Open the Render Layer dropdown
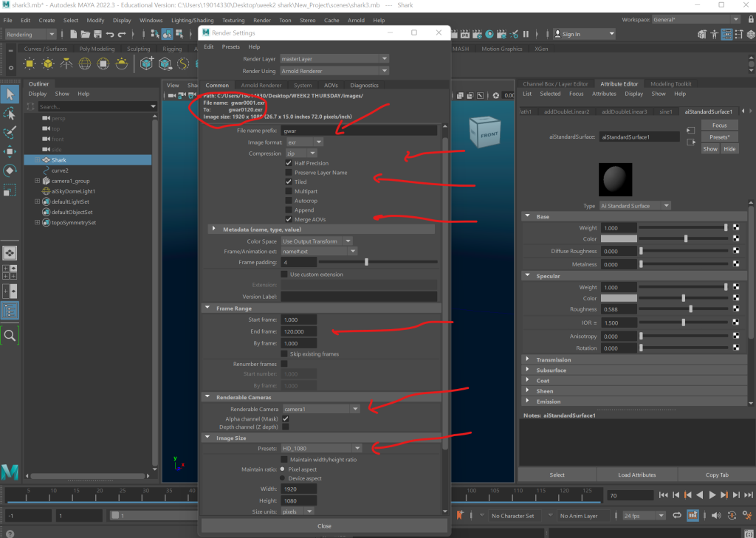The image size is (756, 538). click(x=334, y=59)
